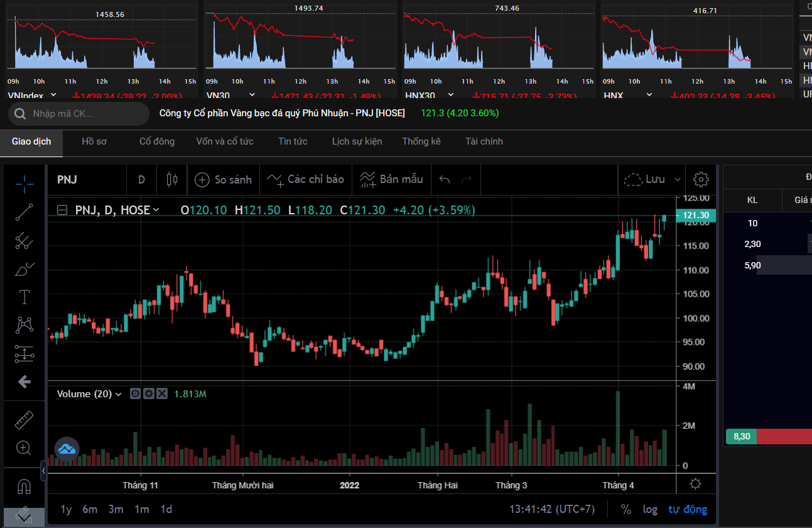Open the VNIndex chart selector dropdown
Screen dimensions: 812x528
tap(53, 95)
